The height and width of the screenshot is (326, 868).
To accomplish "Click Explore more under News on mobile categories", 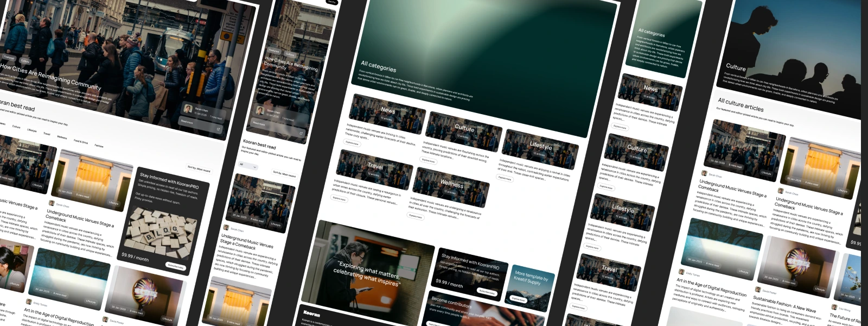I will click(620, 127).
